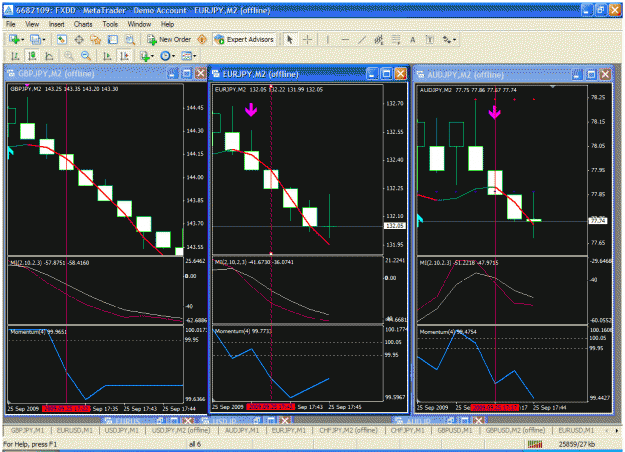625x452 pixels.
Task: Expand the Profiles dropdown arrow
Action: point(44,40)
